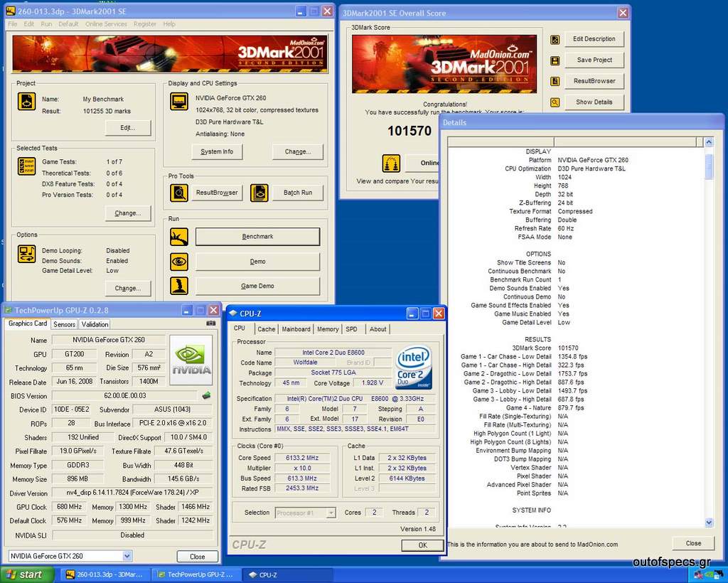Viewport: 728px width, 583px height.
Task: Open the Cache tab in CPU-Z
Action: point(266,329)
